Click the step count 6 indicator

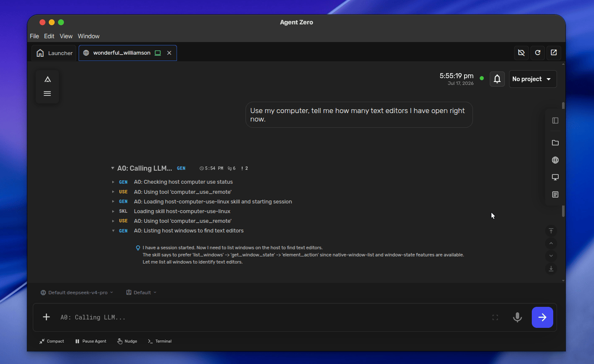(232, 168)
